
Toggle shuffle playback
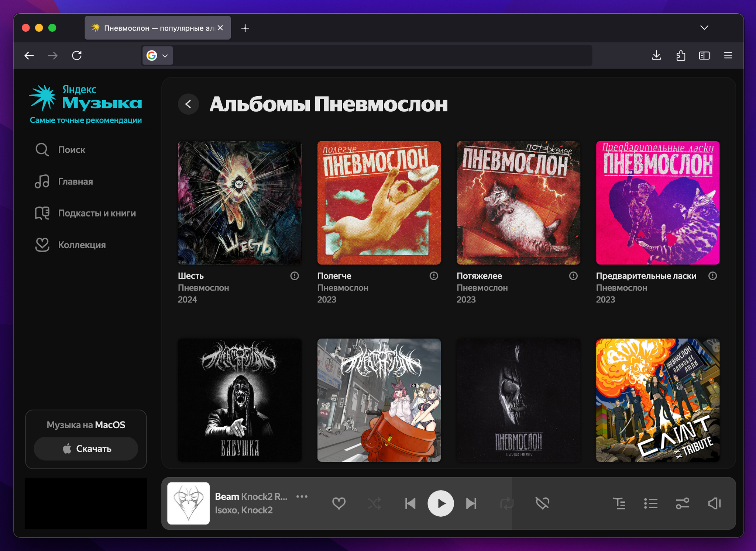[x=375, y=503]
